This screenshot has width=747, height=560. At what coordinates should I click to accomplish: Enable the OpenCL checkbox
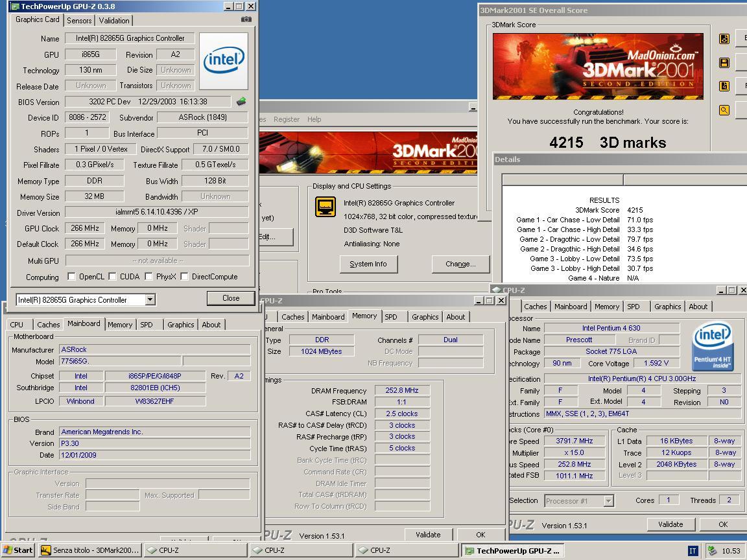[71, 276]
